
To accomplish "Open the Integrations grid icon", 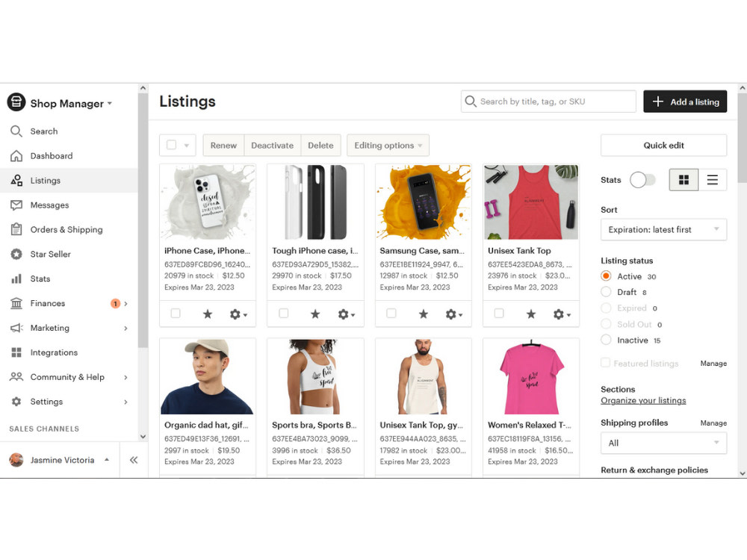I will point(16,352).
